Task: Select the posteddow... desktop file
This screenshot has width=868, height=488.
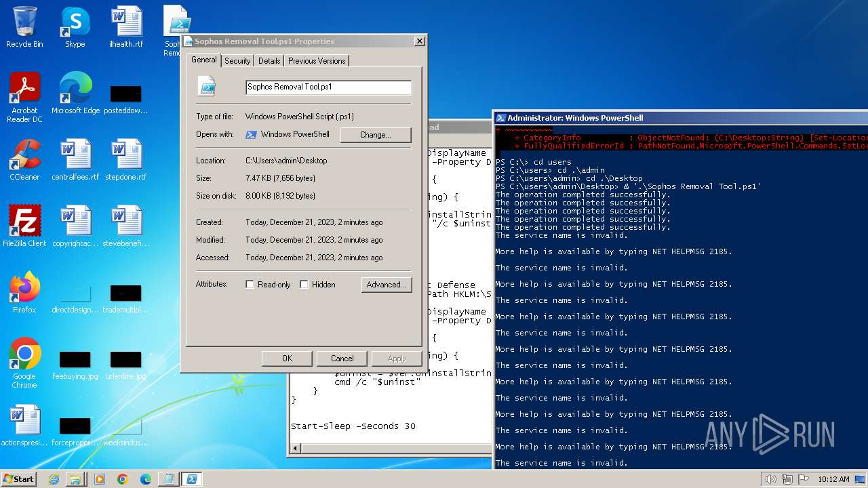Action: [126, 98]
